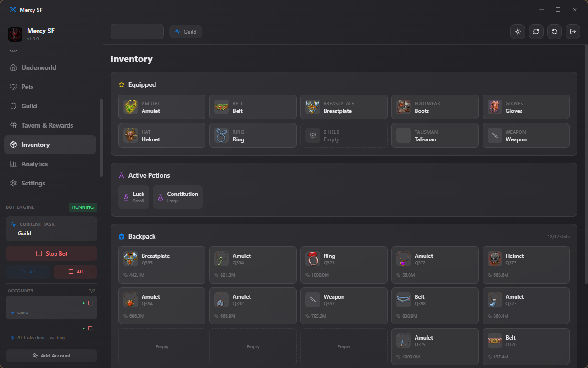The height and width of the screenshot is (368, 588).
Task: Click the Constitution Large potion
Action: (178, 197)
